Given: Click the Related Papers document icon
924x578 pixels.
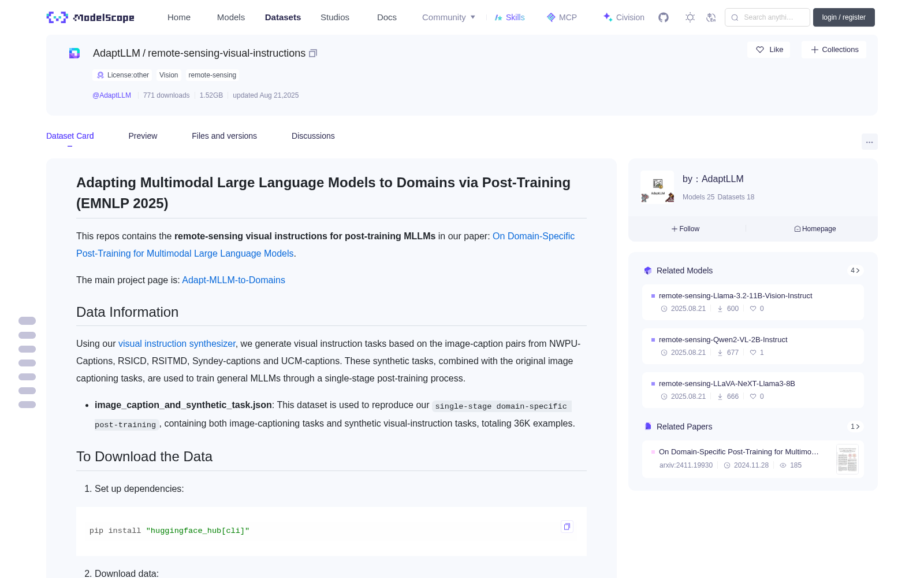Looking at the screenshot, I should [648, 427].
